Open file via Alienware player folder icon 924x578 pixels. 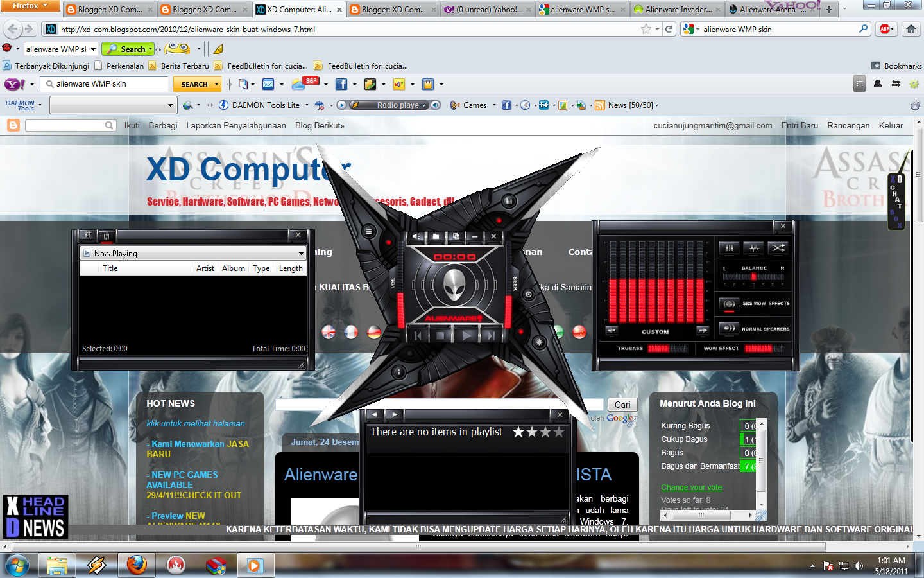coord(436,236)
